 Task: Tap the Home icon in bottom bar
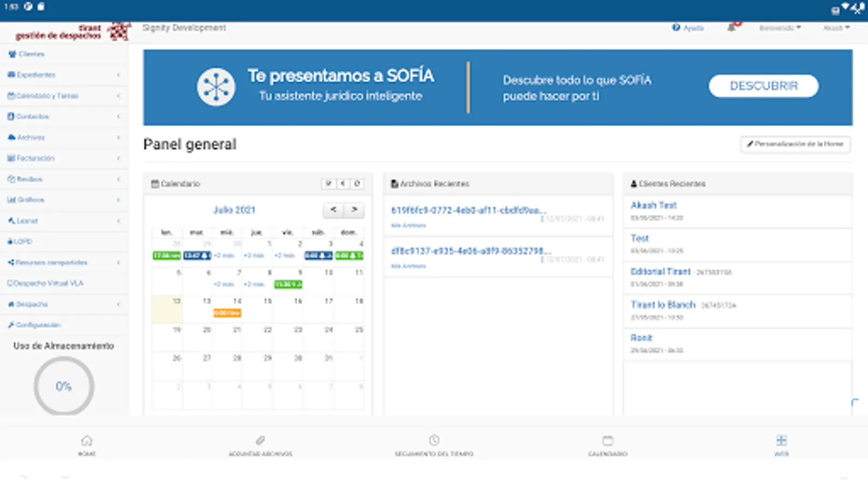pyautogui.click(x=87, y=440)
